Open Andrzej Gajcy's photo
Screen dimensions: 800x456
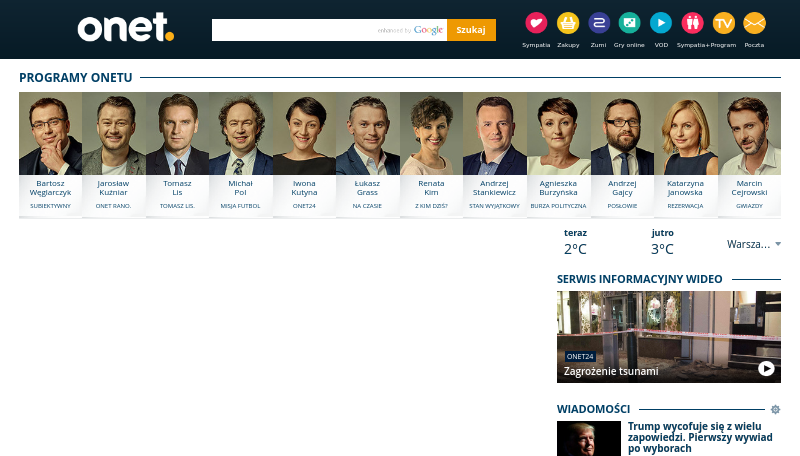point(622,134)
